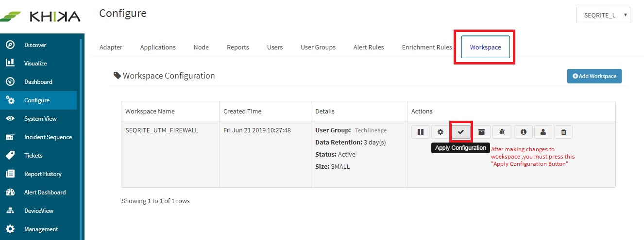Screen dimensions: 644x240
Task: Click the Alert Dashboard icon
Action: (10, 192)
